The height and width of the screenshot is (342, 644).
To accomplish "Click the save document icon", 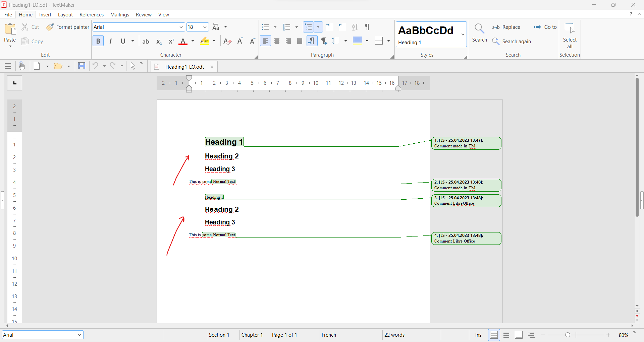I will coord(82,66).
